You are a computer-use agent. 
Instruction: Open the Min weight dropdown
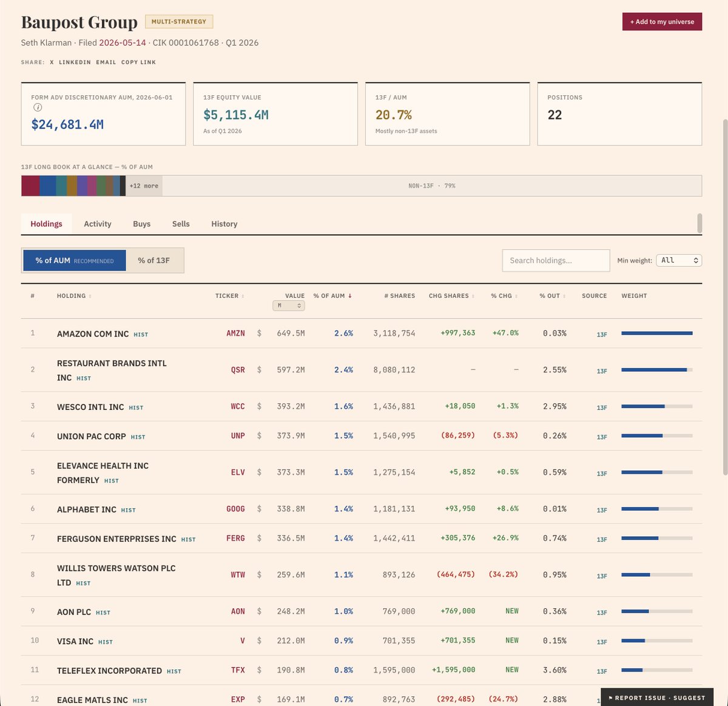679,260
